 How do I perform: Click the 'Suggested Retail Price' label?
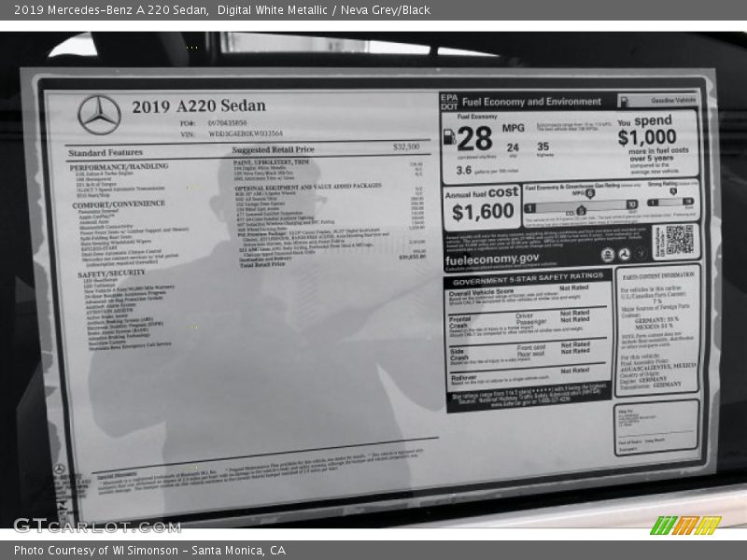click(x=273, y=149)
